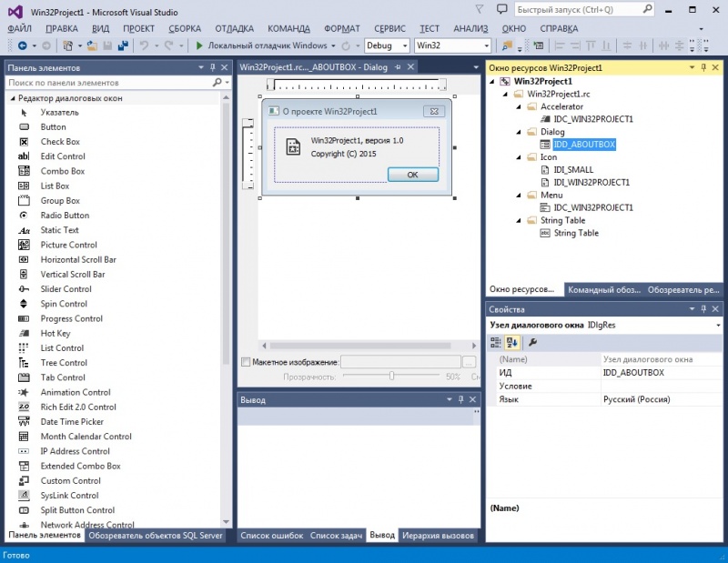Click the Categorized view icon in Properties
728x563 pixels.
click(496, 343)
